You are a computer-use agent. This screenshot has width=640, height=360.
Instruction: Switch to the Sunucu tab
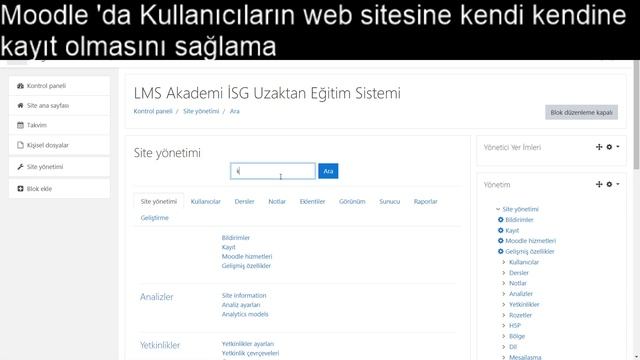pyautogui.click(x=390, y=202)
